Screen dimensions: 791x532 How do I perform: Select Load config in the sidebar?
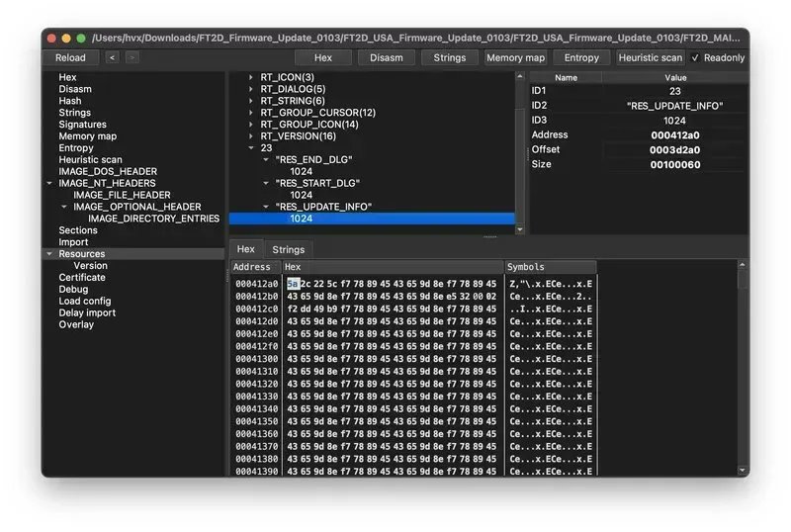84,301
